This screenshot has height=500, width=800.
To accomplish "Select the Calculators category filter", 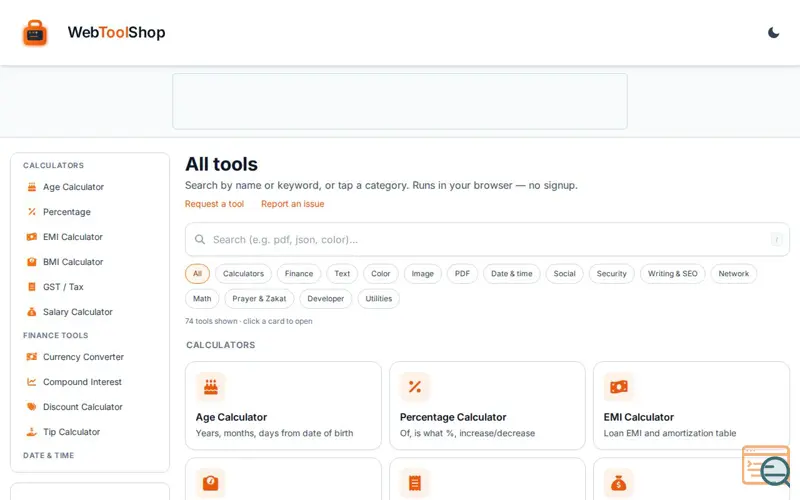I will pos(243,273).
